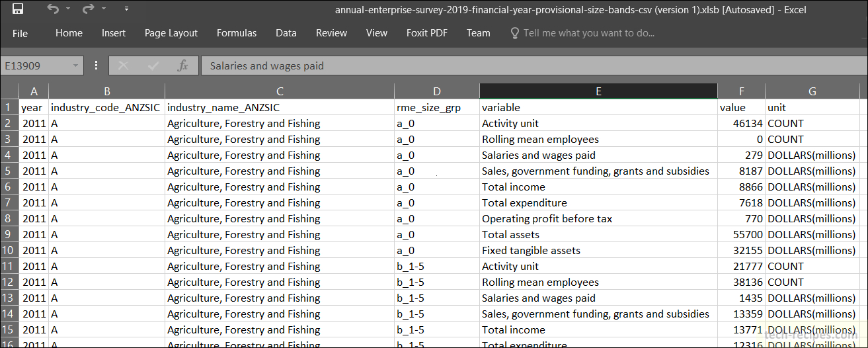Click the formula bar text field

[x=532, y=65]
